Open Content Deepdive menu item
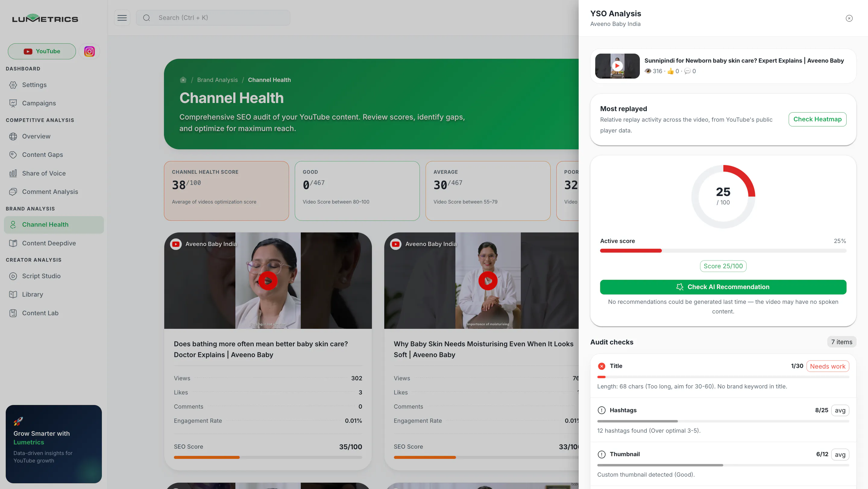The width and height of the screenshot is (868, 489). (x=54, y=243)
